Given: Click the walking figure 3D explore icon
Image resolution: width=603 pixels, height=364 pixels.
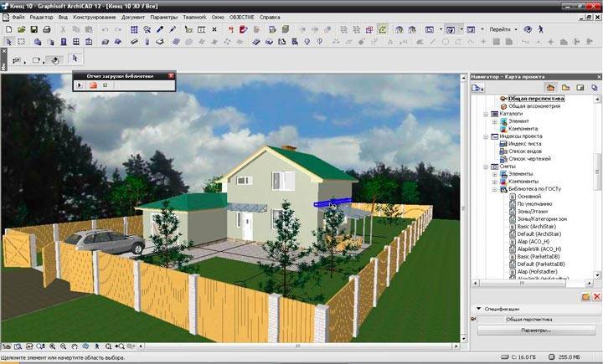Looking at the screenshot, I should click(540, 29).
